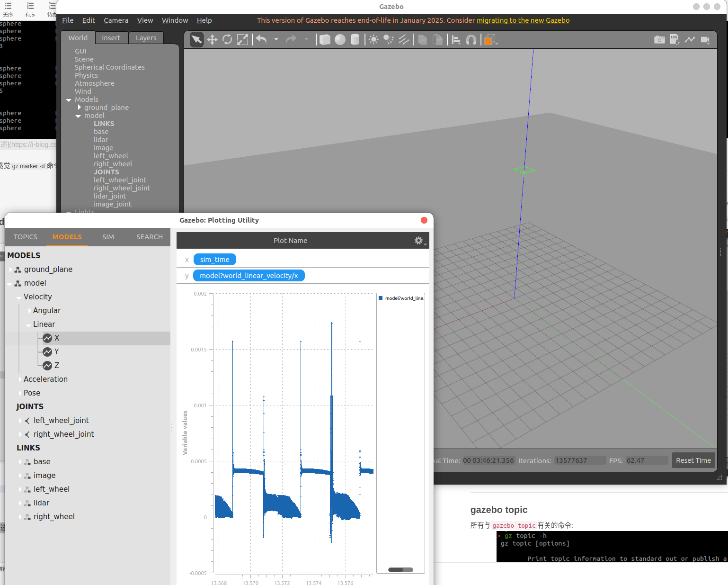This screenshot has height=585, width=728.
Task: Expand left_wheel_joint in JOINTS list
Action: [20, 421]
